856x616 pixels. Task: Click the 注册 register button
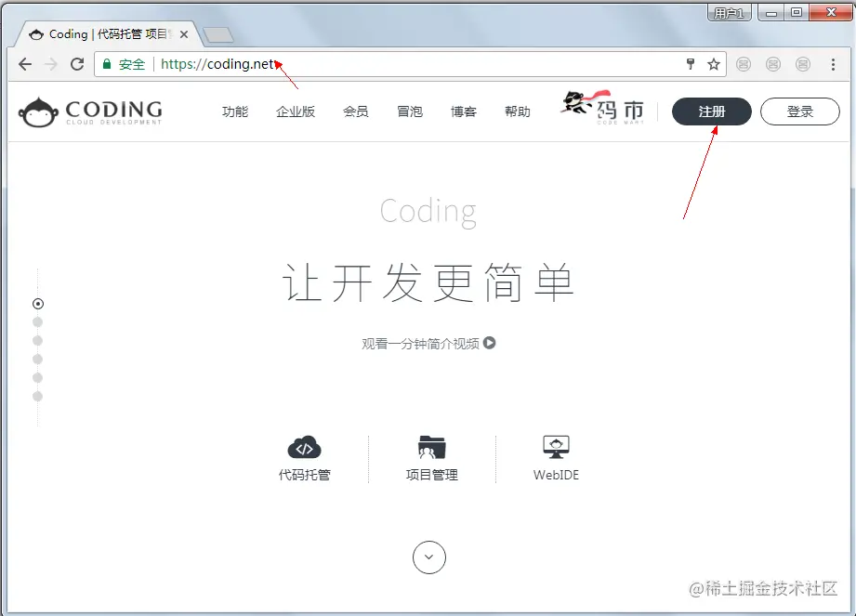point(712,111)
